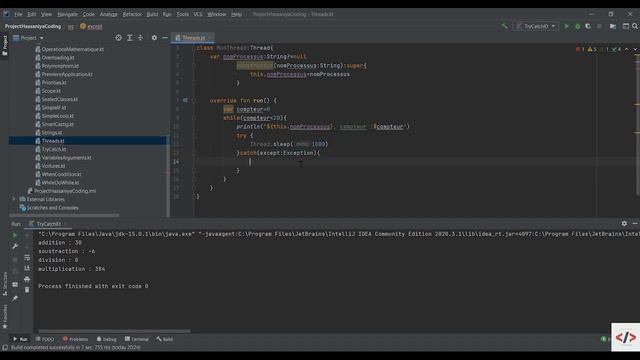640x360 pixels.
Task: Expand the External Libraries node
Action: [14, 199]
